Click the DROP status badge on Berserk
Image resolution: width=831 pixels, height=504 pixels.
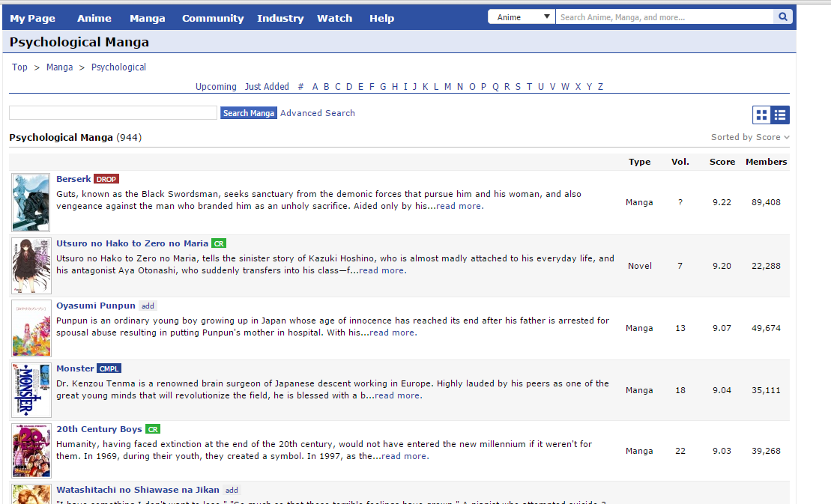coord(106,179)
